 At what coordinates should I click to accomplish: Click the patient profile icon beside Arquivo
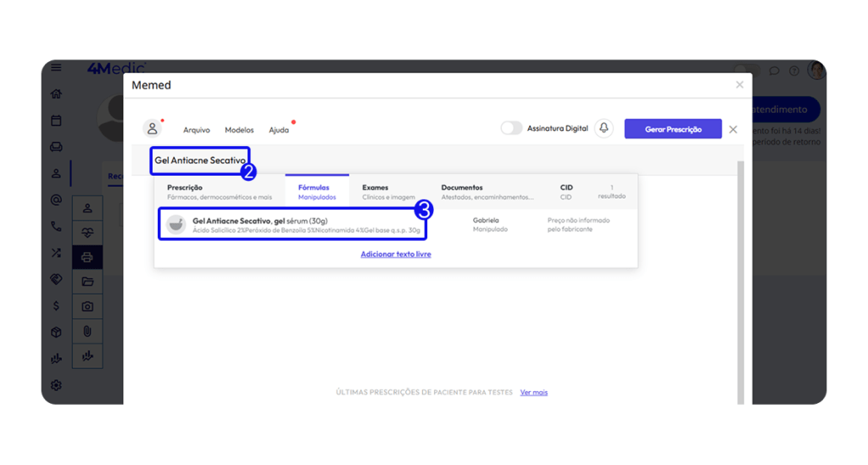[x=153, y=129]
